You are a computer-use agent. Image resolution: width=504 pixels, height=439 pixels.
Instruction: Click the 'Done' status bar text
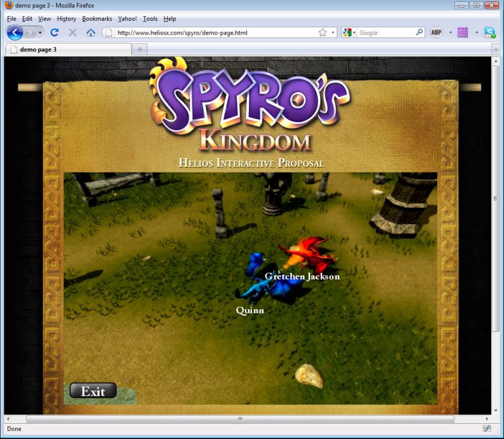click(x=14, y=429)
